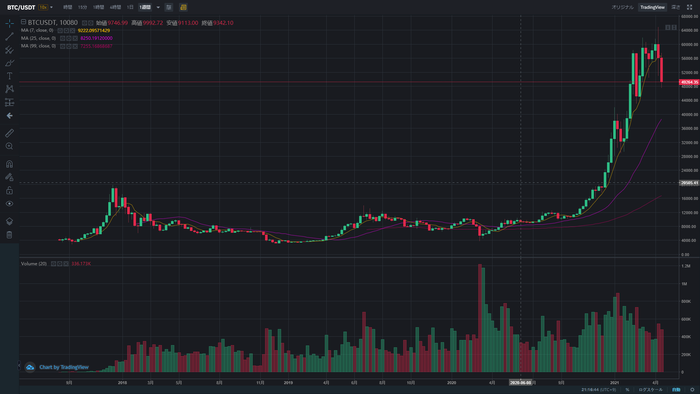Switch to the Original chart tab
Viewport: 700px width, 394px height.
pos(622,7)
